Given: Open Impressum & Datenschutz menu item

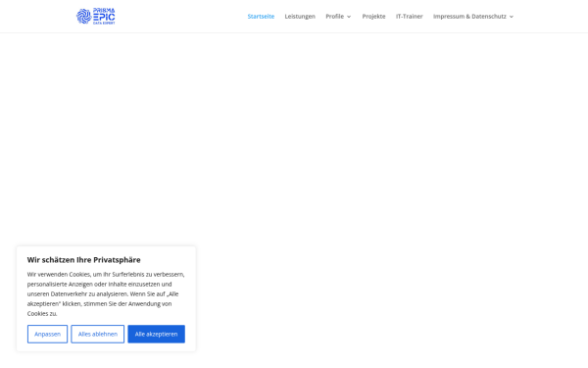Looking at the screenshot, I should (469, 17).
